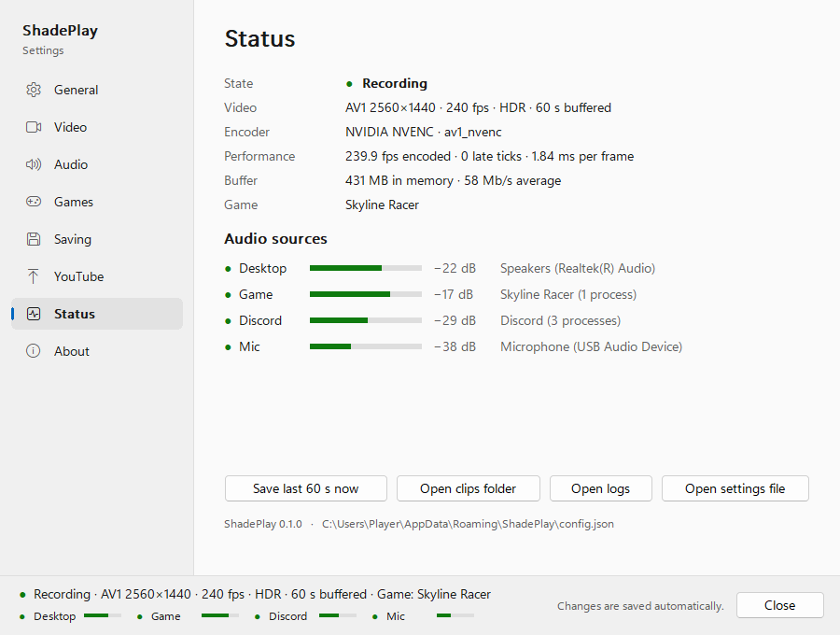
Task: Click 'Microphone (USB Audio Device)' text
Action: point(592,347)
